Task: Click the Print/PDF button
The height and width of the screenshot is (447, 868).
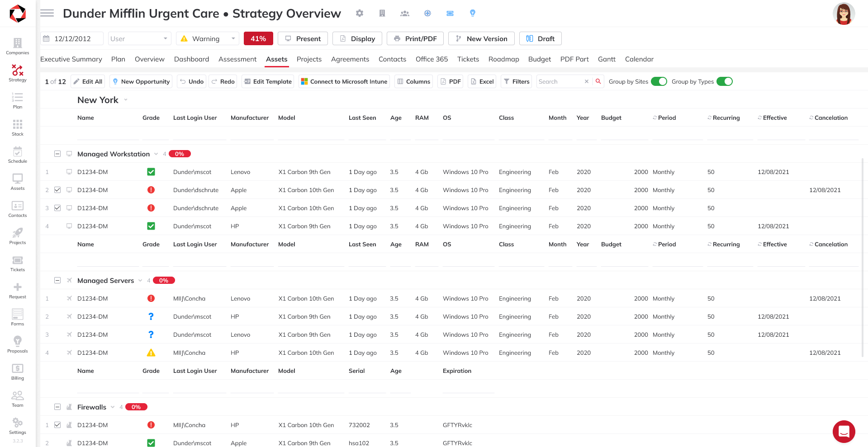Action: pyautogui.click(x=415, y=38)
